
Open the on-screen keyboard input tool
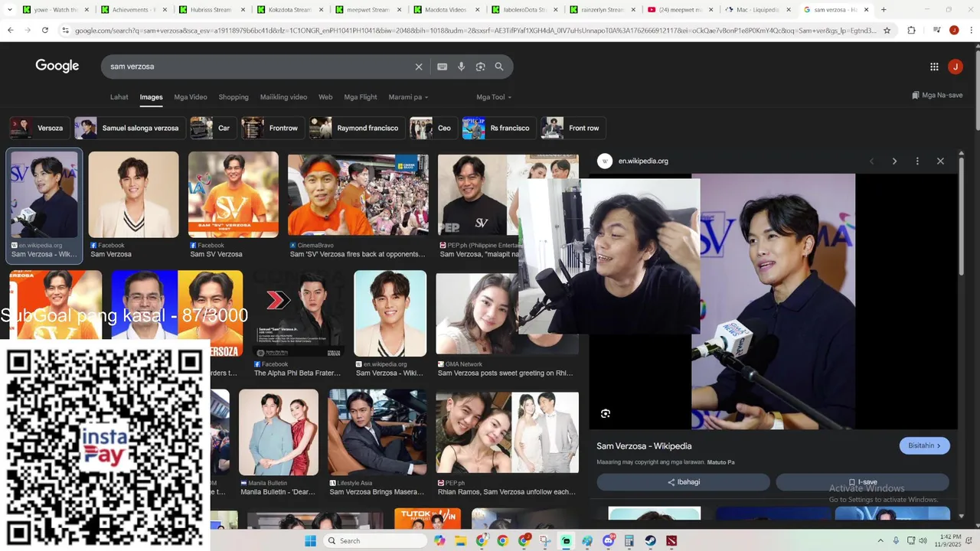442,67
